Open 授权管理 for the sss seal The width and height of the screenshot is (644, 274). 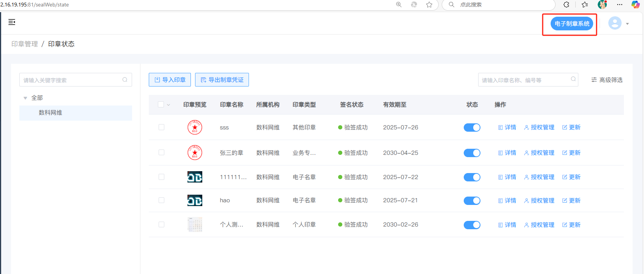(539, 128)
